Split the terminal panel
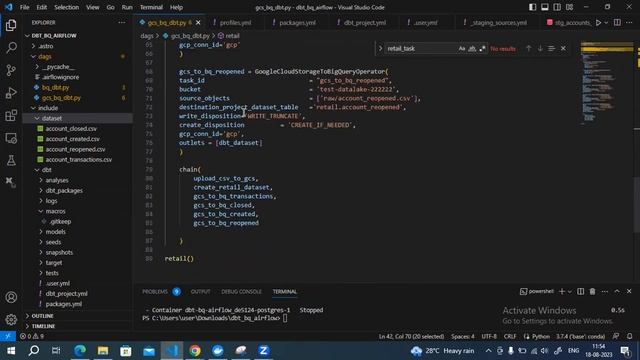 coord(580,291)
